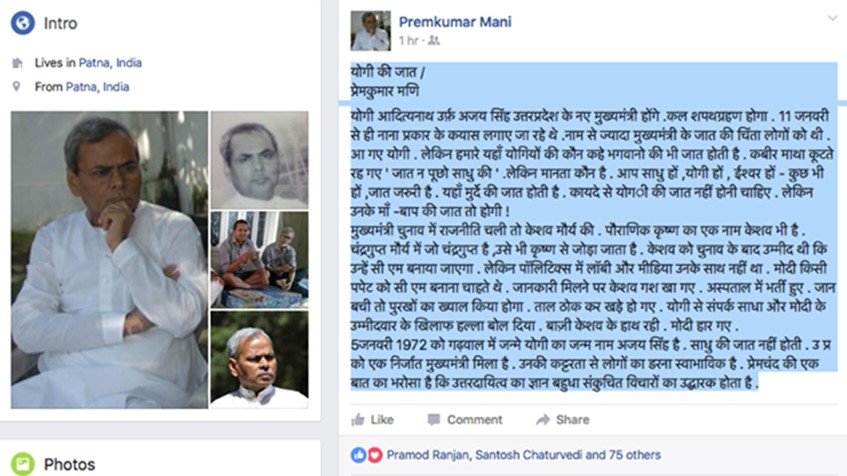Open the Patna, India link after Lives in
The image size is (847, 476).
pyautogui.click(x=110, y=63)
